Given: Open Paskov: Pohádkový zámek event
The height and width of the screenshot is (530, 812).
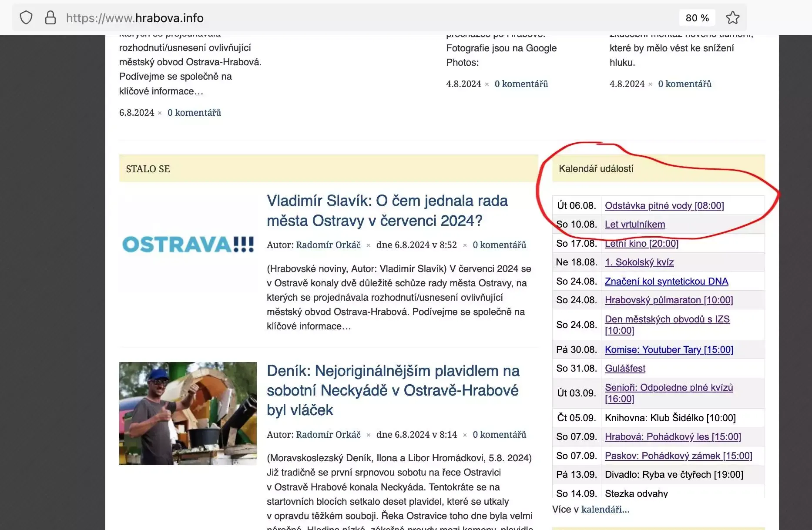Looking at the screenshot, I should (678, 456).
